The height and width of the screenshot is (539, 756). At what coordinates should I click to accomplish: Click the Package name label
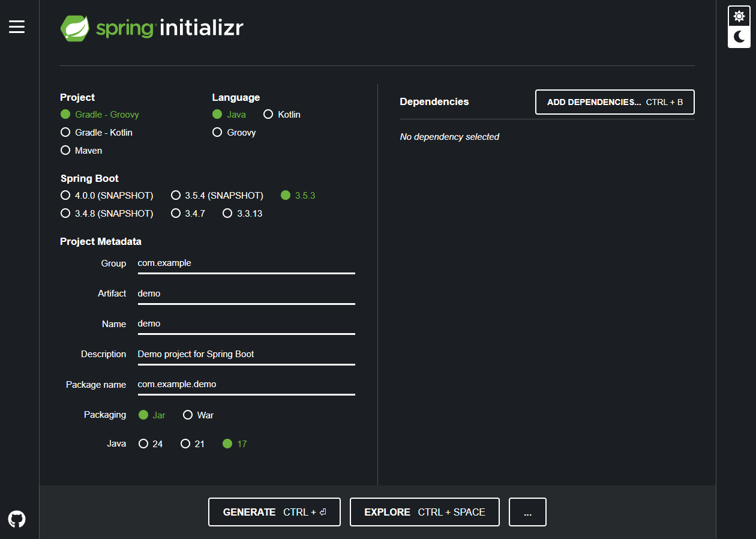point(96,385)
